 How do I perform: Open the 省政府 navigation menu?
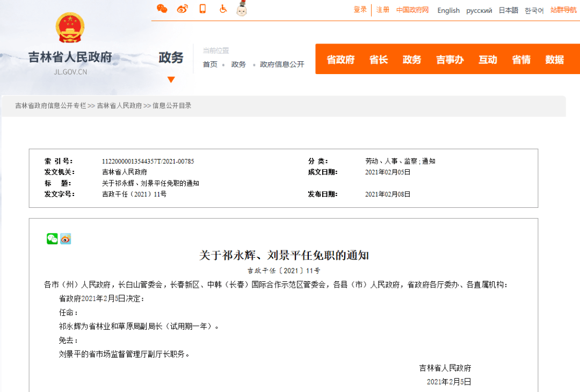(x=340, y=60)
